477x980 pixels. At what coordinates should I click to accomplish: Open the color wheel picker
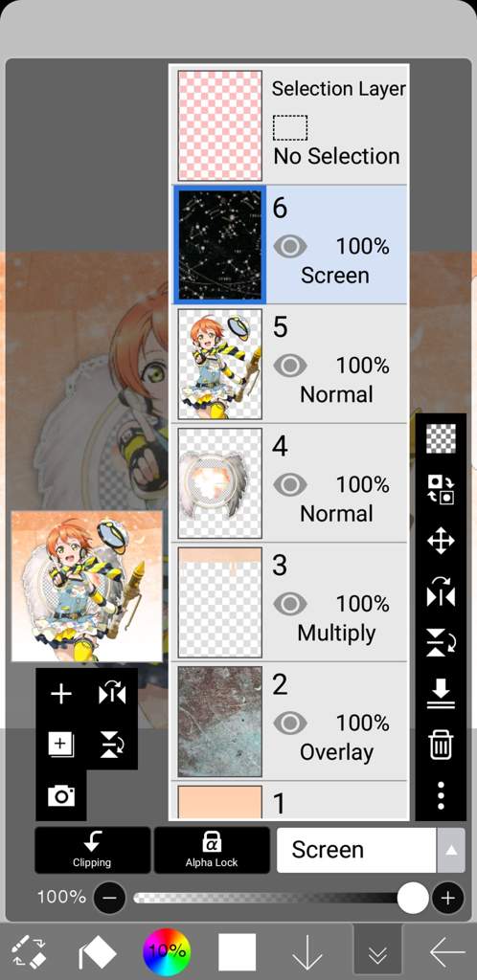point(167,951)
